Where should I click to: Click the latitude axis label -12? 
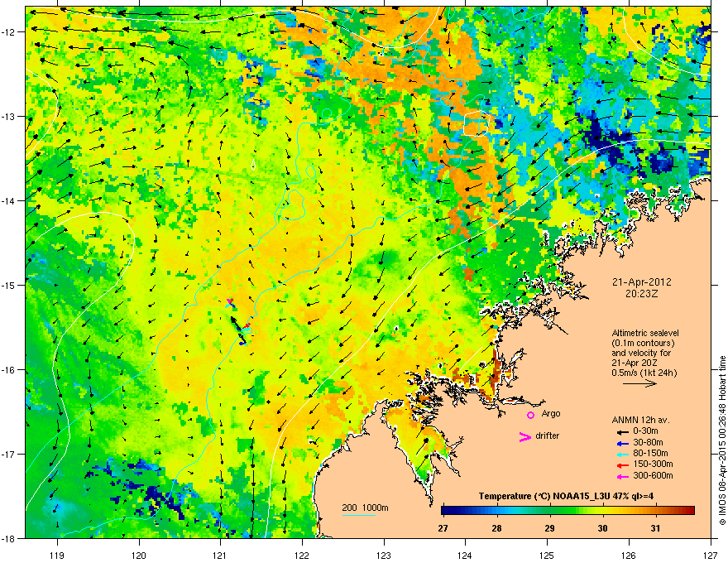pyautogui.click(x=9, y=32)
